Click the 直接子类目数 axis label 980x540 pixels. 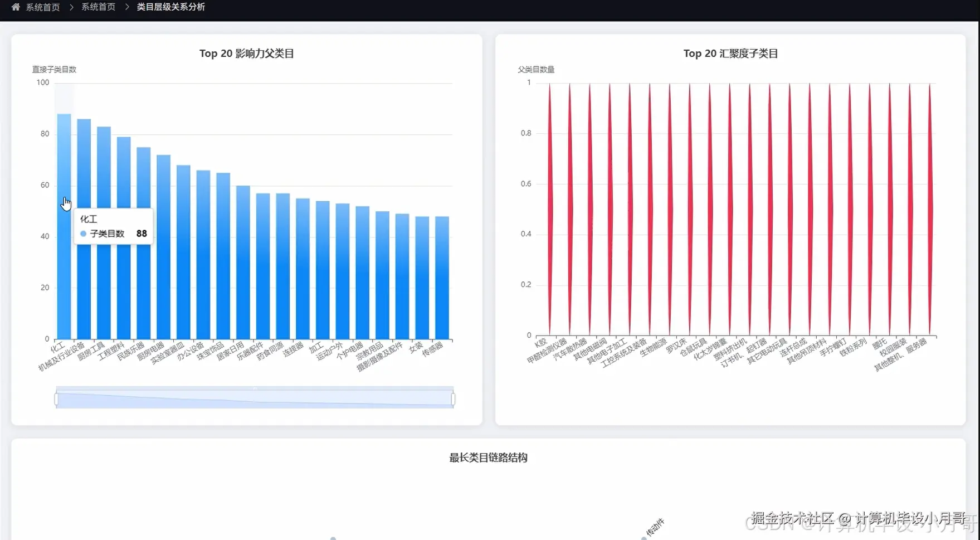54,70
